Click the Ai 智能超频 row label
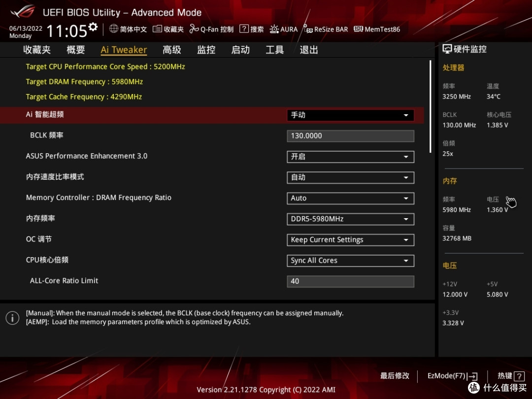 (x=45, y=114)
